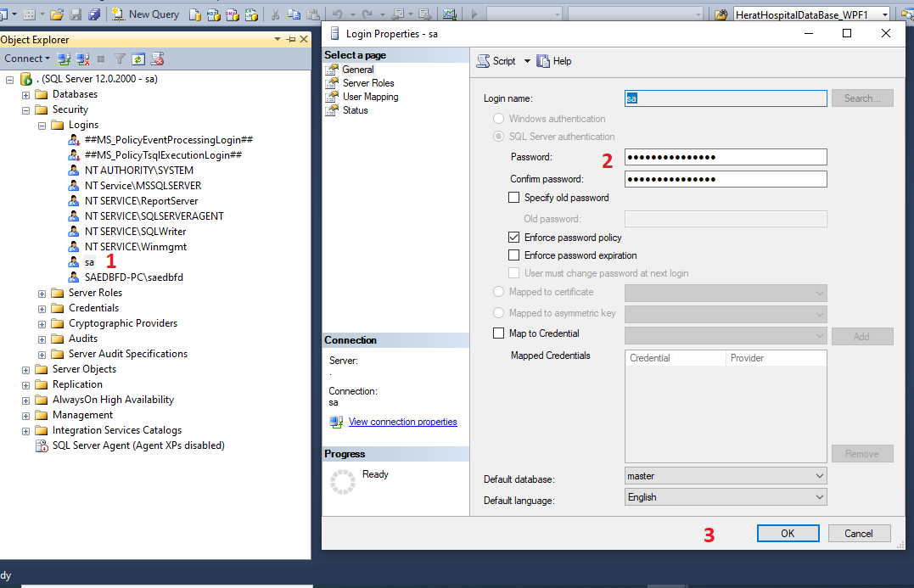Toggle auto-hide pin on Object Explorer
The height and width of the screenshot is (588, 914).
coord(291,40)
